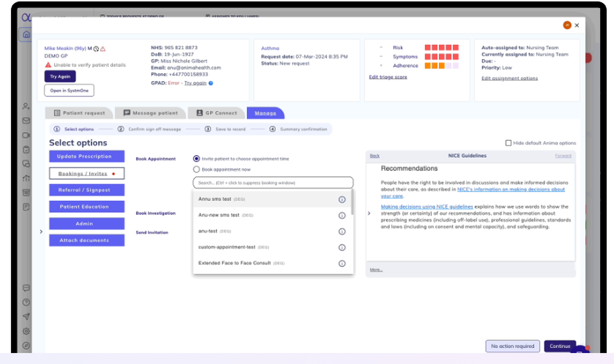Click the 'Continue' button
The height and width of the screenshot is (364, 614).
pyautogui.click(x=560, y=346)
